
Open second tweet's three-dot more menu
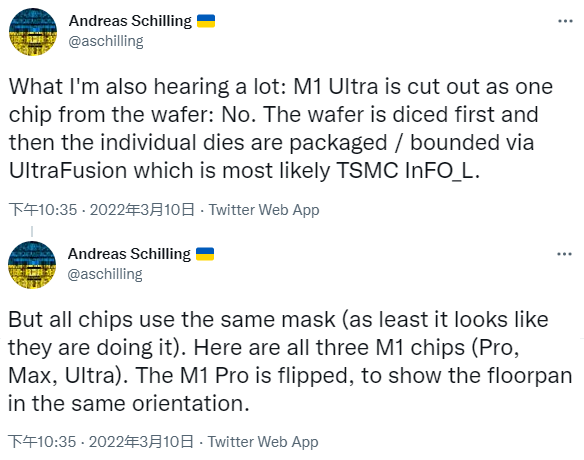[x=564, y=254]
